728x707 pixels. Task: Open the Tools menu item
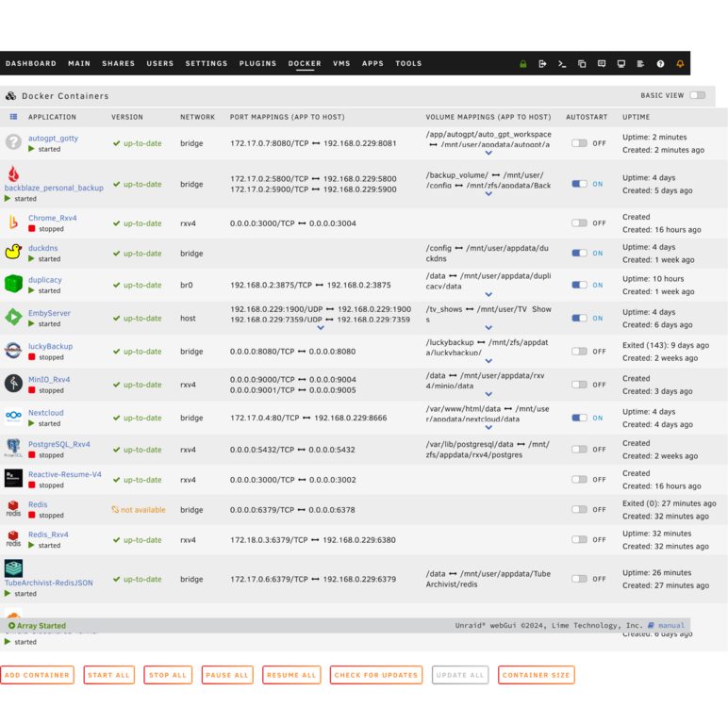click(x=408, y=63)
